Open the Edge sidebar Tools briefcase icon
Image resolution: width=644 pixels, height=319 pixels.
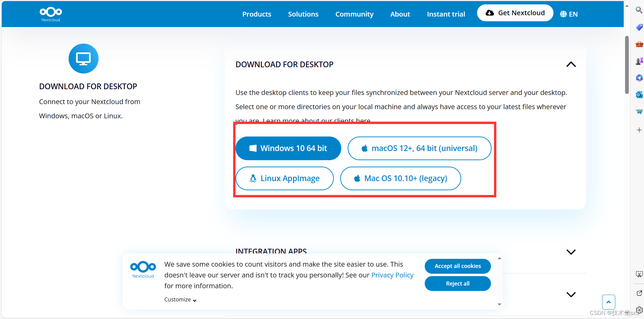(x=639, y=44)
